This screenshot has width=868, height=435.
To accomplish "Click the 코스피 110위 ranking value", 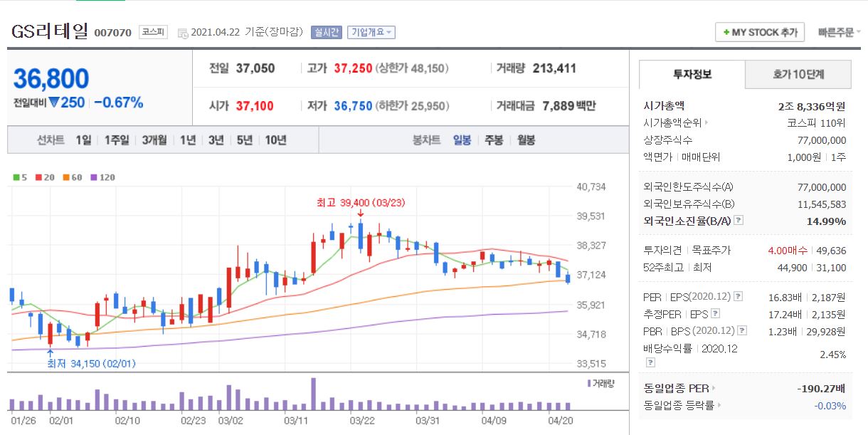I will coord(817,123).
